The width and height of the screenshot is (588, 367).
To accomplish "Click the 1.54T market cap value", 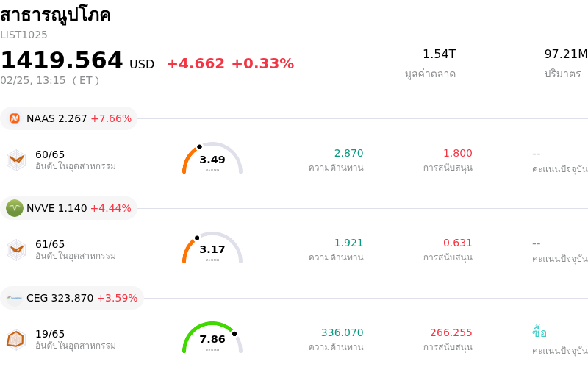I will coord(439,54).
